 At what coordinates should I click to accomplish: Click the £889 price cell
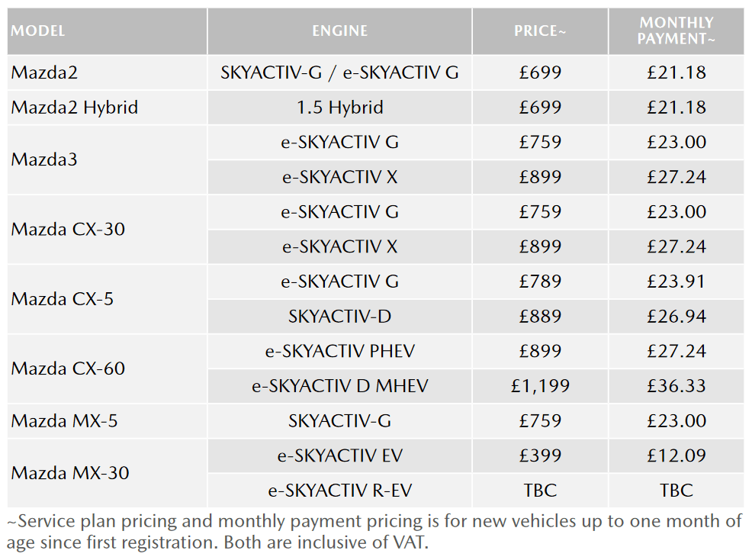point(540,317)
